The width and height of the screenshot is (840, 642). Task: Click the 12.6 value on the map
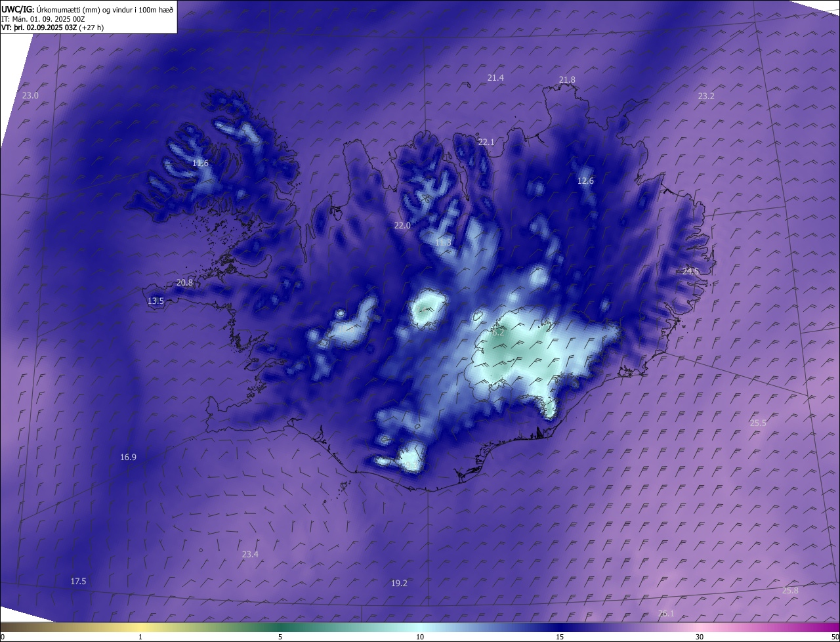(585, 181)
